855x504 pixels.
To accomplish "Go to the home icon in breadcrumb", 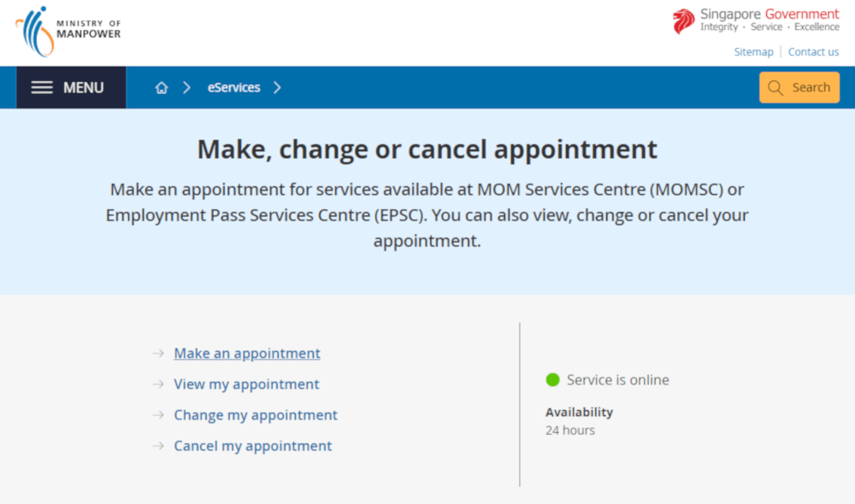I will tap(162, 88).
